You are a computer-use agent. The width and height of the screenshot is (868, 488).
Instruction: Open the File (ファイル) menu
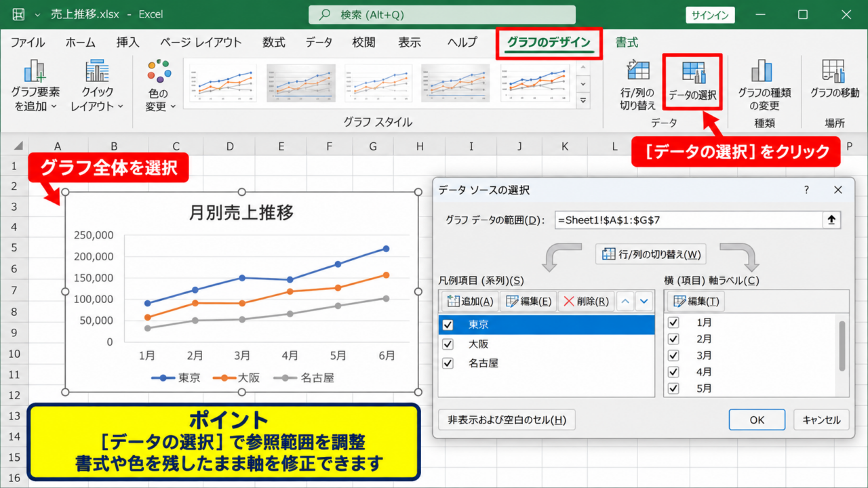point(28,42)
